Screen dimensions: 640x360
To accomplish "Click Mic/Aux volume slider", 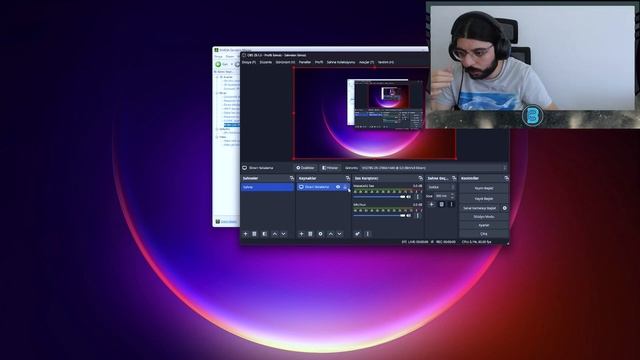I will [379, 216].
